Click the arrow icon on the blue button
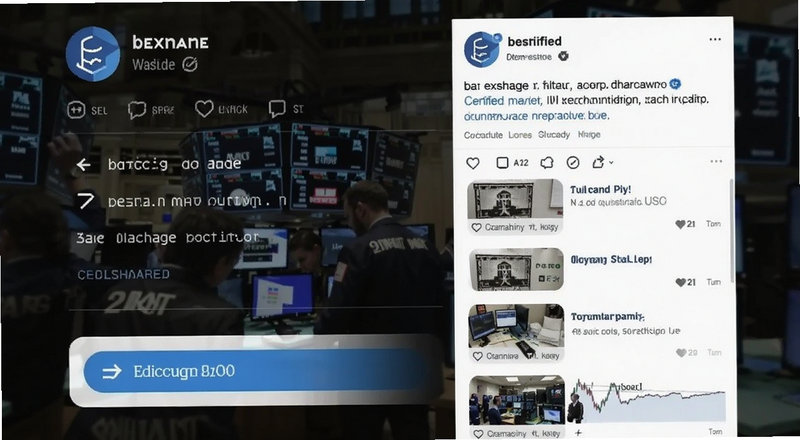 [x=112, y=372]
